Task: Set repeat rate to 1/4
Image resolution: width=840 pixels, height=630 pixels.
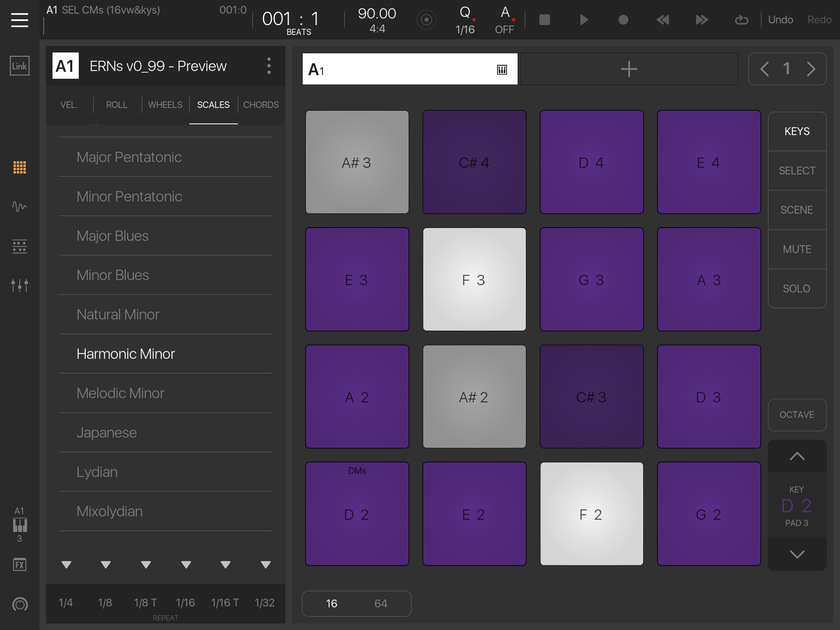Action: click(x=66, y=603)
